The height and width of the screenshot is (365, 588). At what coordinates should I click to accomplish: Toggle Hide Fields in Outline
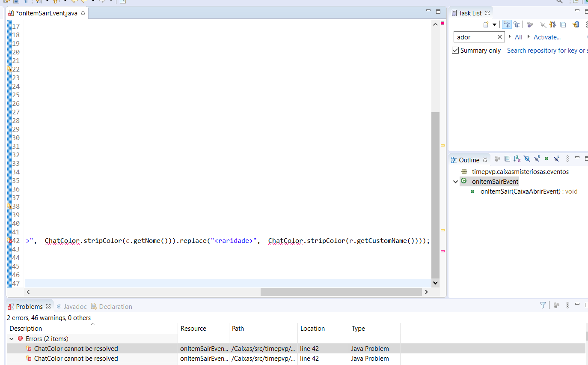click(527, 159)
